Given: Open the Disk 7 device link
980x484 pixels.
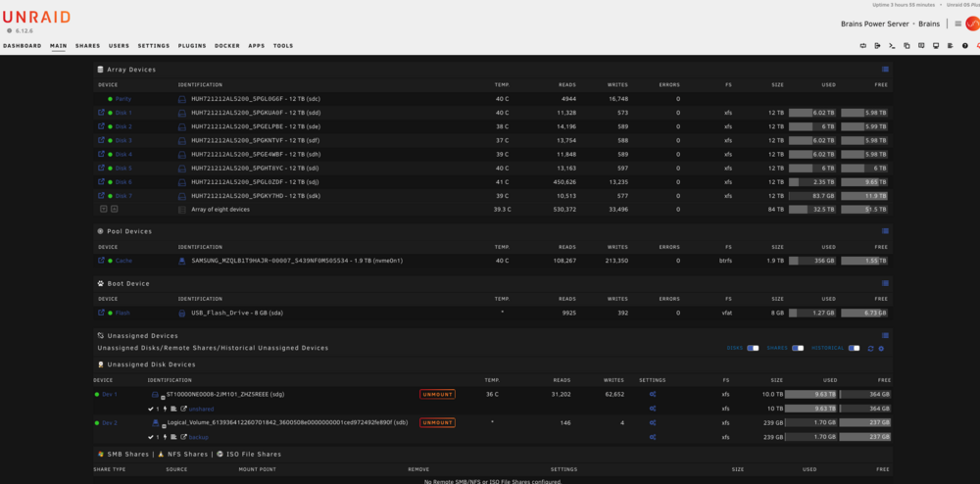Looking at the screenshot, I should click(123, 196).
